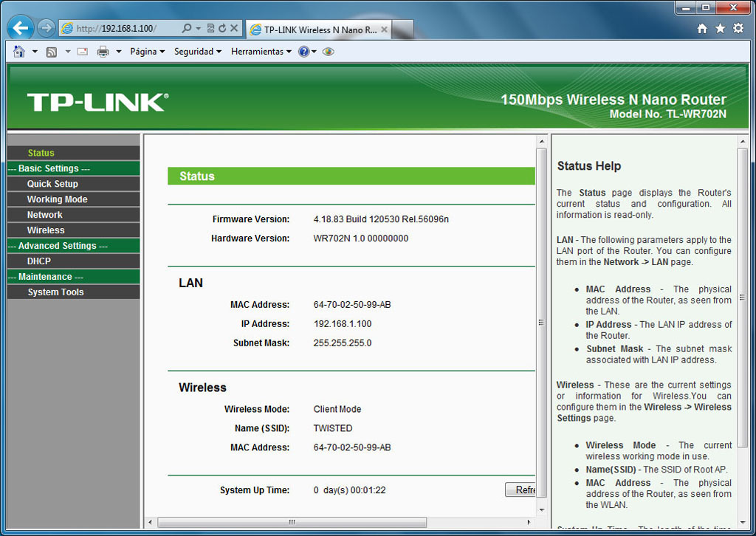Go back with the browser back arrow
The image size is (756, 536).
point(20,29)
